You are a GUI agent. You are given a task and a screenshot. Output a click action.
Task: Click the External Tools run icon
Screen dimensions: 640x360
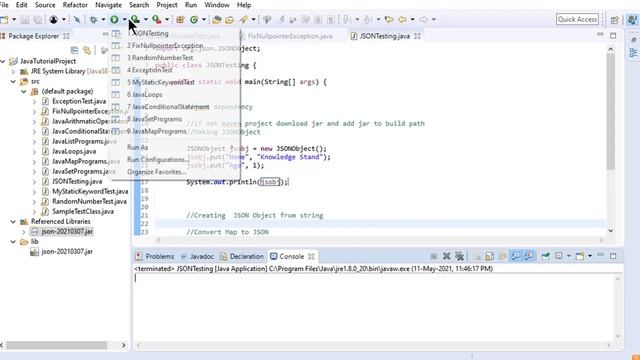point(156,19)
